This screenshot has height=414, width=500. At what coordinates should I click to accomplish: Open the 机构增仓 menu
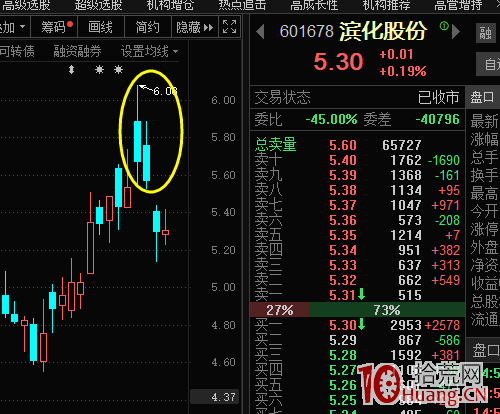point(170,5)
